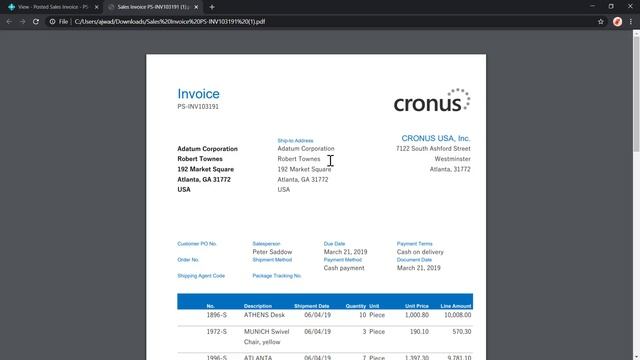Viewport: 640px width, 360px height.
Task: Click bold 192 Market Square line
Action: (x=206, y=169)
